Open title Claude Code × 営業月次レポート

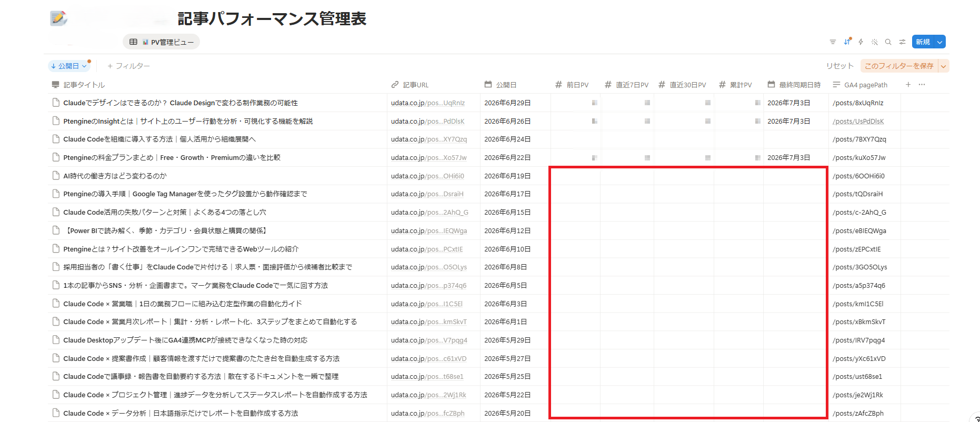tap(210, 321)
